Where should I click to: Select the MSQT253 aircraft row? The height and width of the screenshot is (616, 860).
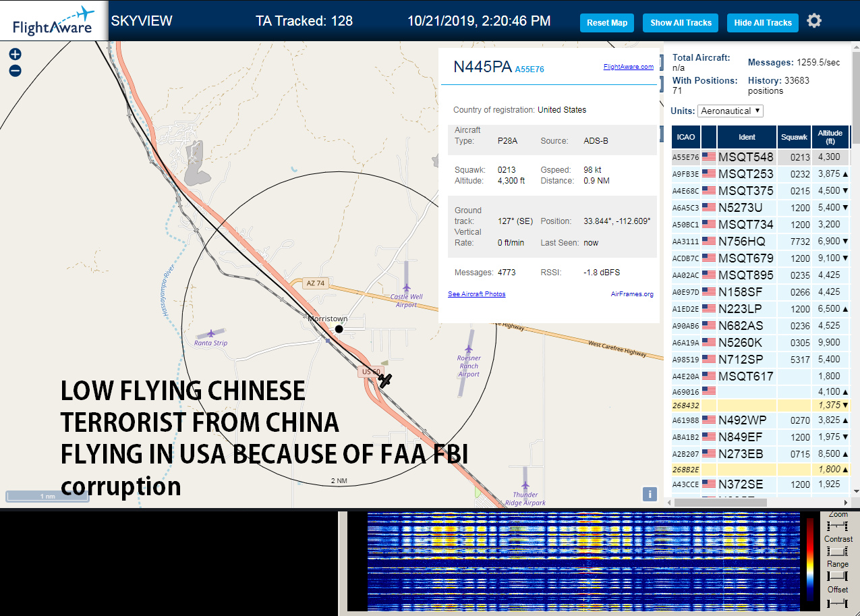pyautogui.click(x=761, y=174)
